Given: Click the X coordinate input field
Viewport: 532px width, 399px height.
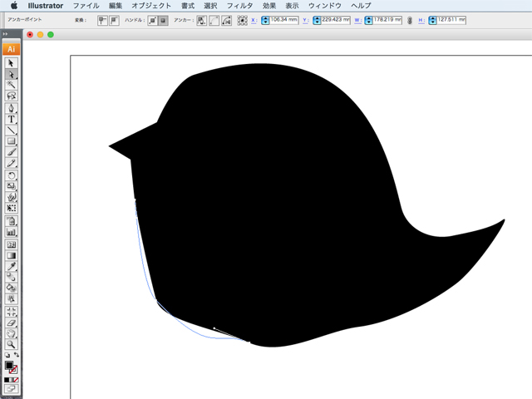Looking at the screenshot, I should point(284,20).
